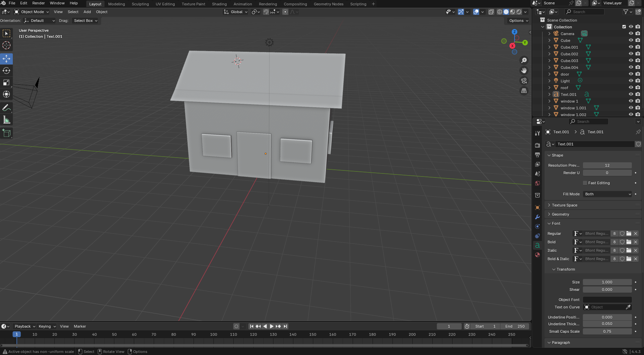Adjust the font Size value slider
The width and height of the screenshot is (644, 355).
[607, 282]
